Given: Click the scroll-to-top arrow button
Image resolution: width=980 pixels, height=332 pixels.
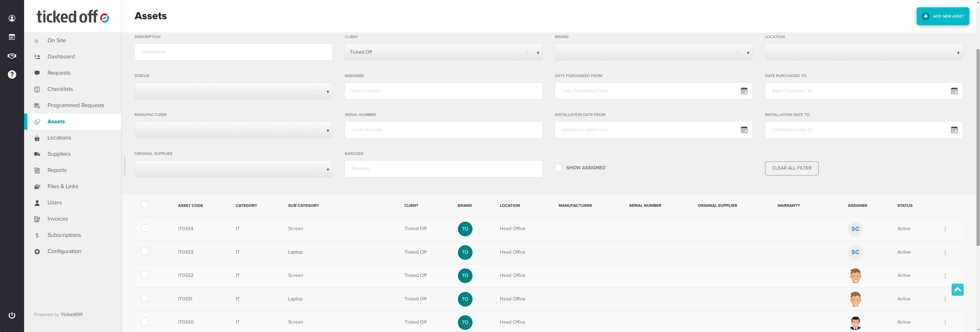Looking at the screenshot, I should coord(957,290).
